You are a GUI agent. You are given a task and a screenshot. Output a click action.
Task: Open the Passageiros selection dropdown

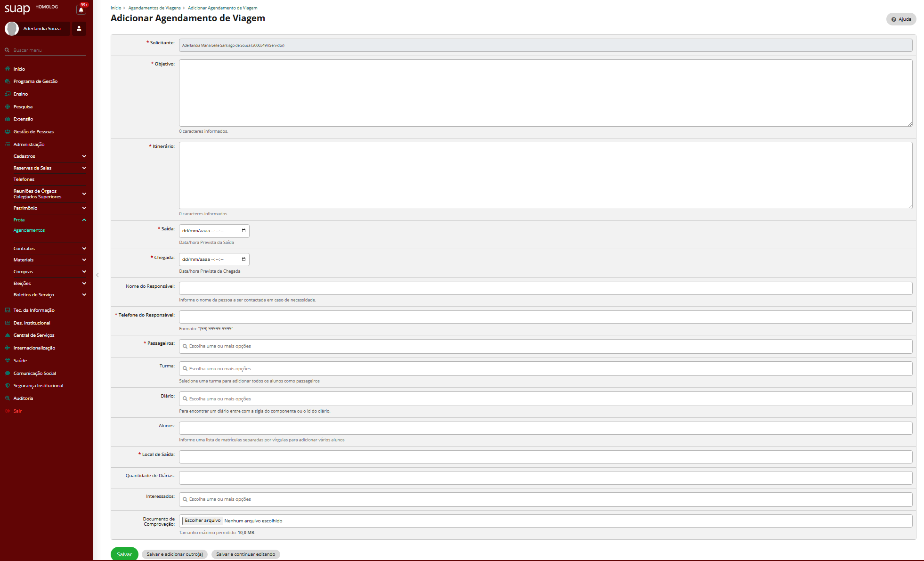pos(545,346)
